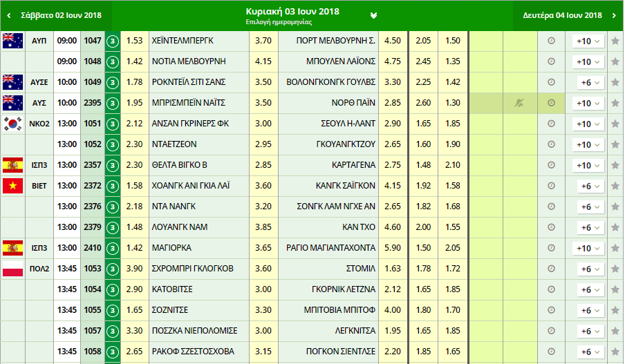625x364 pixels.
Task: Select away odds 5.90 for ΡΑΓΙΟ ΜΑΓΙΑΝΤΑΧΟΝΤΑ
Action: [393, 248]
